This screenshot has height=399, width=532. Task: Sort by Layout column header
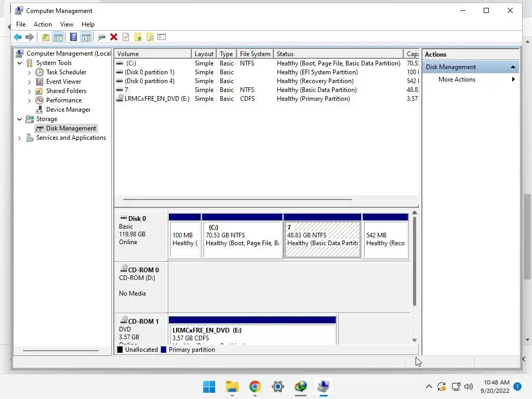coord(204,54)
